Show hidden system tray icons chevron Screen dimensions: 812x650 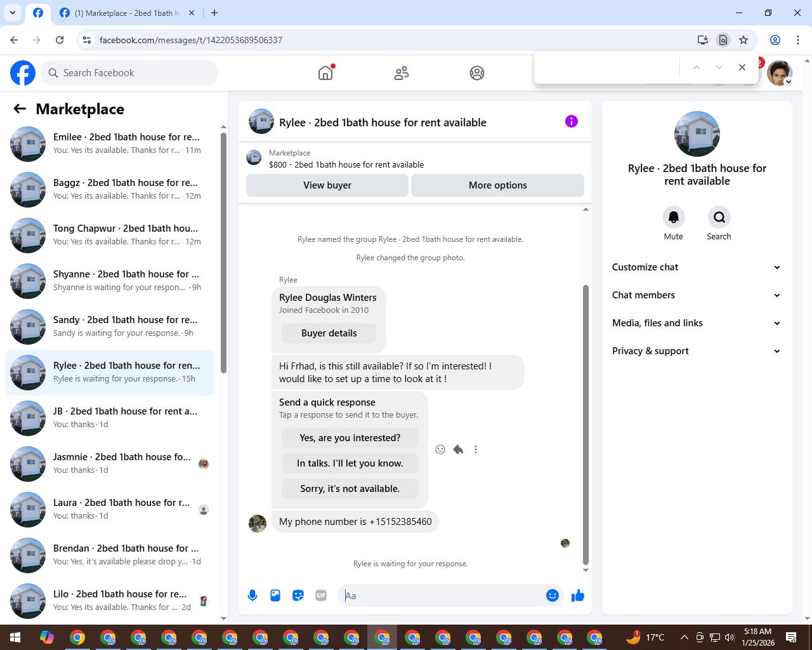(x=684, y=637)
